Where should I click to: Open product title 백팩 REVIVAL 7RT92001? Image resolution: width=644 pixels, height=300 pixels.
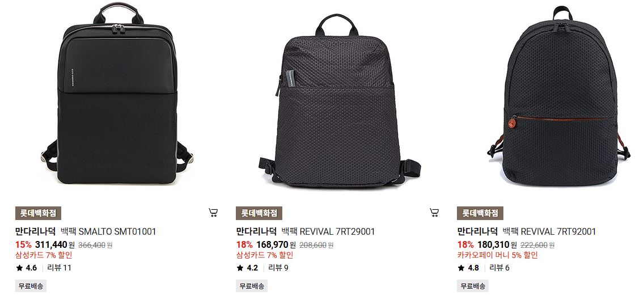[x=549, y=231]
